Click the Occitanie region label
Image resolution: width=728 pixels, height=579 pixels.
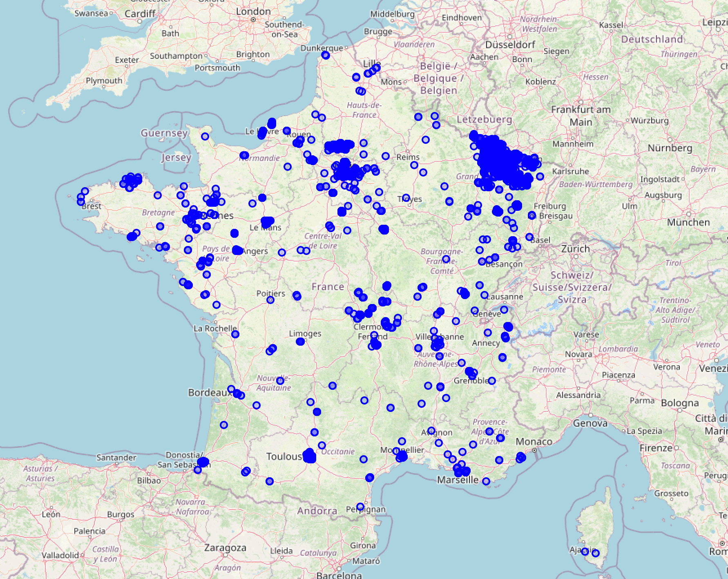pyautogui.click(x=338, y=452)
